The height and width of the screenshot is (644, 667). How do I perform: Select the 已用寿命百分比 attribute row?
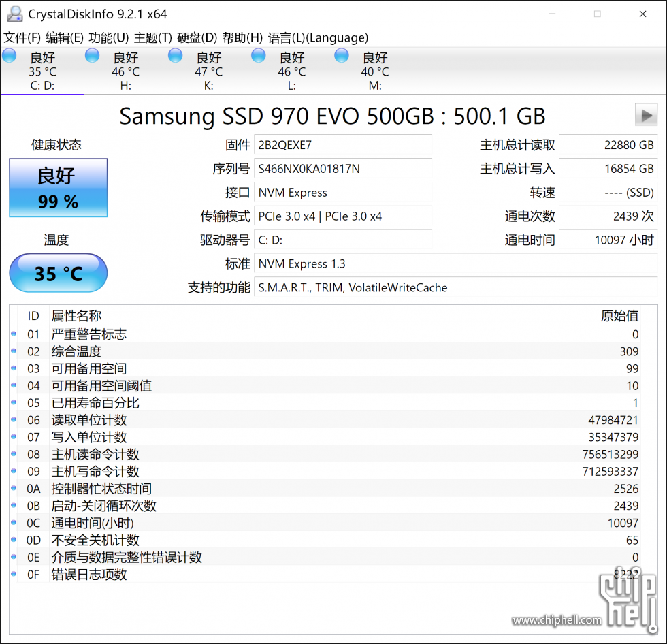[x=325, y=402]
